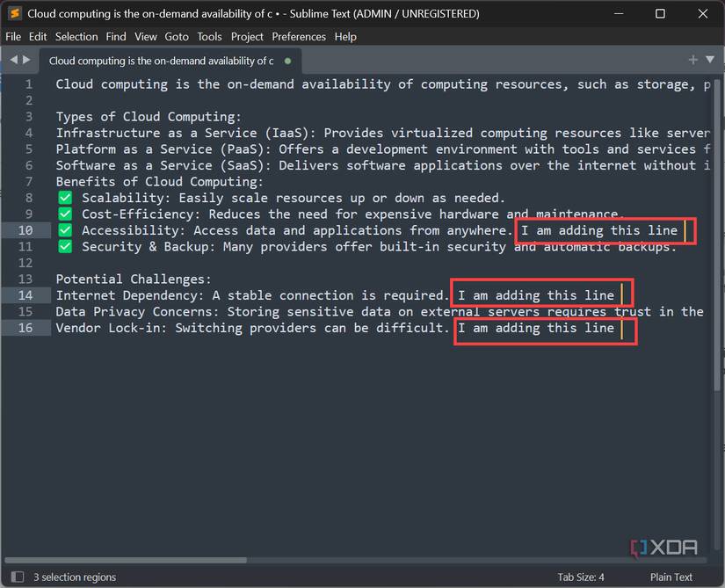The image size is (725, 588).
Task: Open the Tab Size: 4 menu
Action: coord(580,577)
